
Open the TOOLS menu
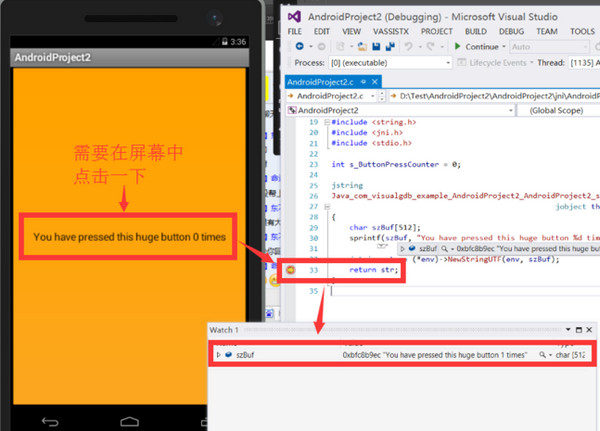click(x=582, y=31)
